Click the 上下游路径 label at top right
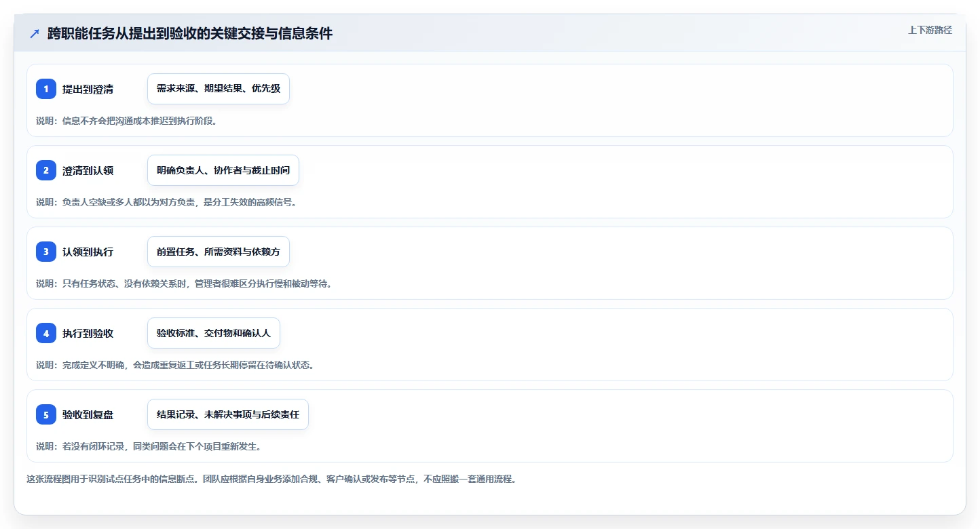 (930, 30)
